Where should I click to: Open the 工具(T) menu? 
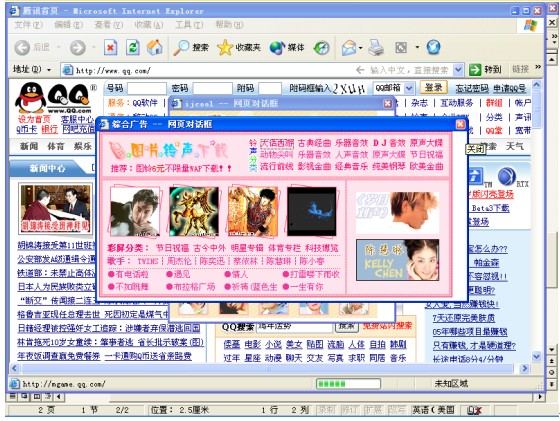(189, 25)
